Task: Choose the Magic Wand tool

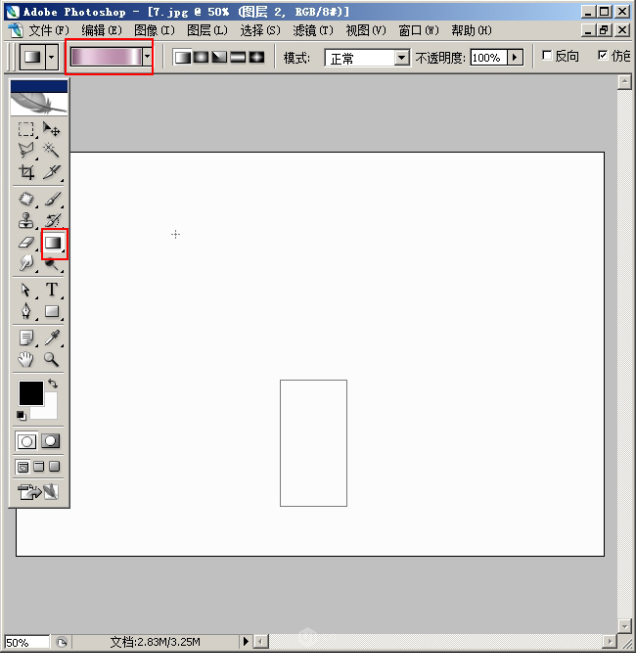Action: (52, 150)
